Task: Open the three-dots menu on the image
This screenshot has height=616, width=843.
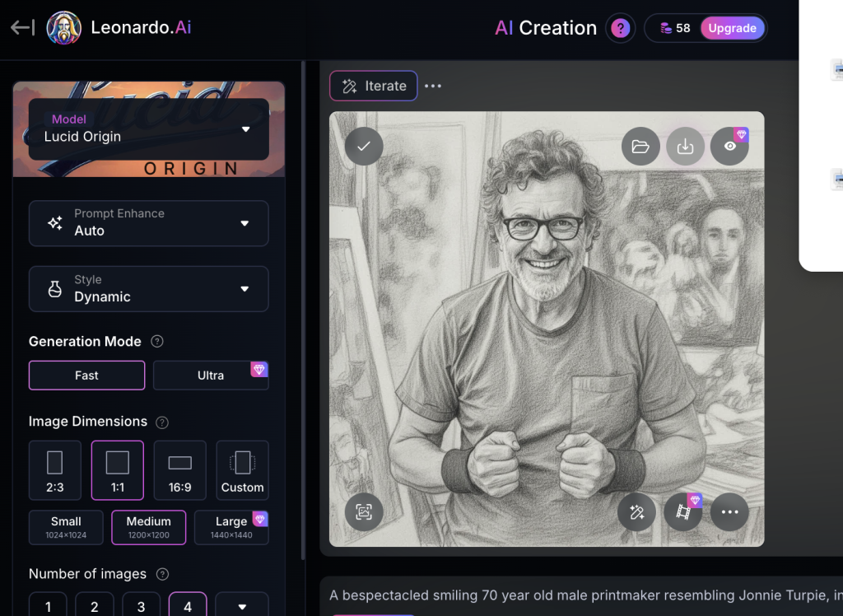Action: 729,511
